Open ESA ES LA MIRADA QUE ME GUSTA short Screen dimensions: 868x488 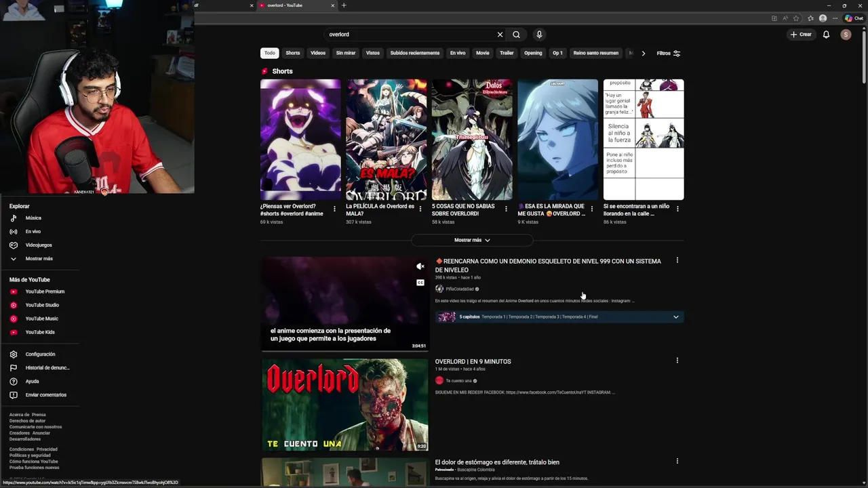coord(558,140)
